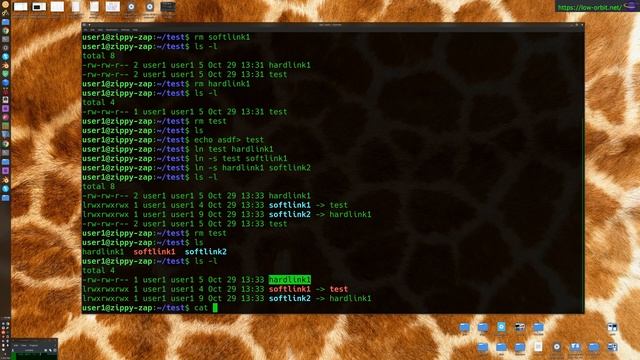
Task: Open the white document file on desktop
Action: coord(538,347)
